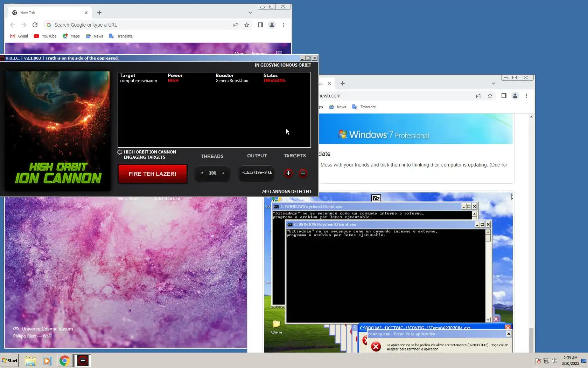Image resolution: width=588 pixels, height=368 pixels.
Task: Open Windows Explorer from the taskbar
Action: coord(30,361)
